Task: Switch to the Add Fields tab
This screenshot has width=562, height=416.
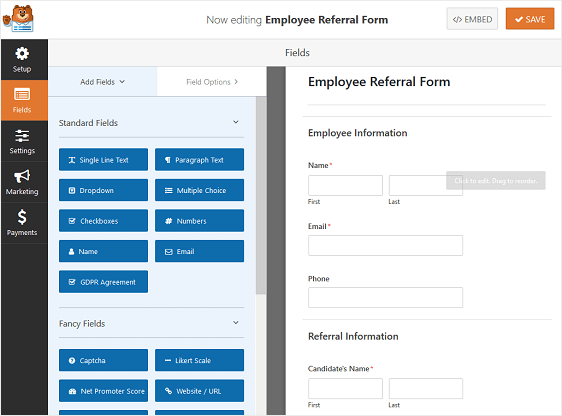Action: [103, 82]
